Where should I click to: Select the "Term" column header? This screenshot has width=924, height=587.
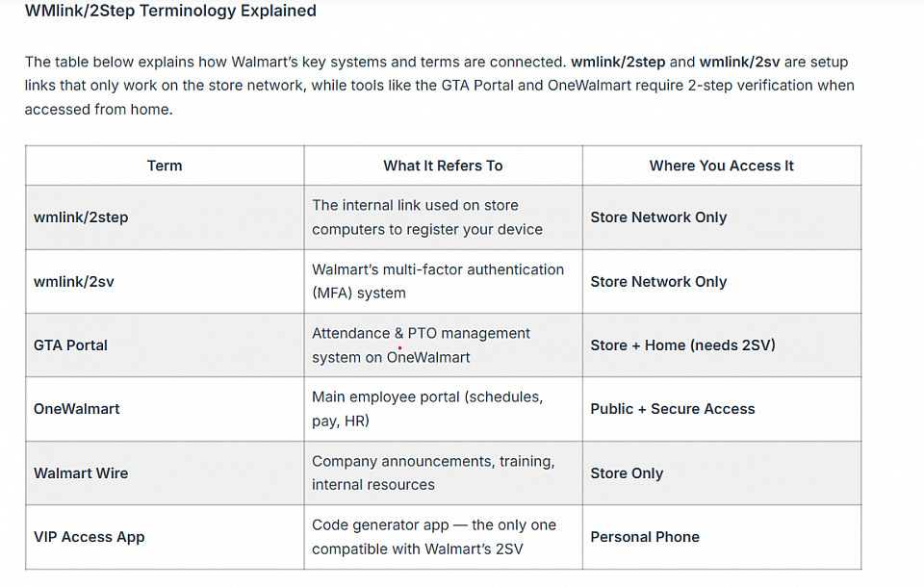(165, 166)
